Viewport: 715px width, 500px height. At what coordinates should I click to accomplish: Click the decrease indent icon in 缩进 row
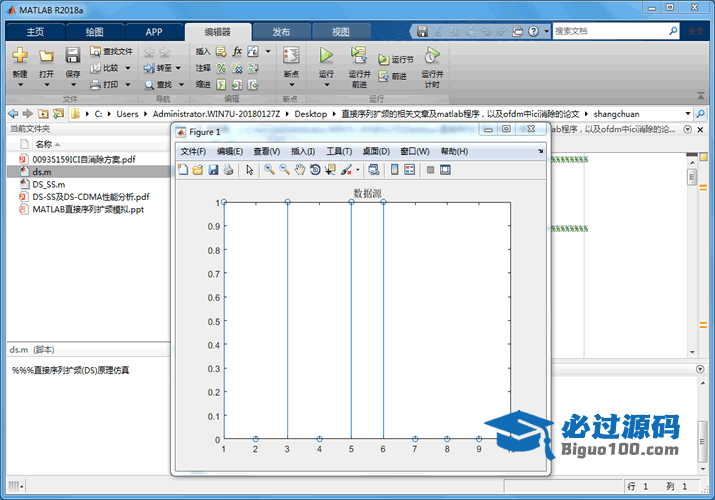253,85
